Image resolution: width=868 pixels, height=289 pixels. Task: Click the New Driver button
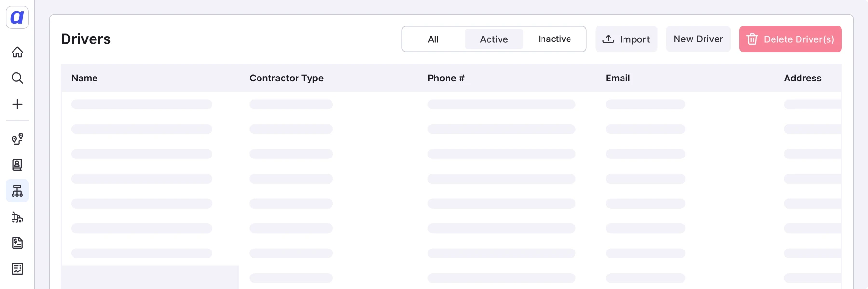[698, 39]
